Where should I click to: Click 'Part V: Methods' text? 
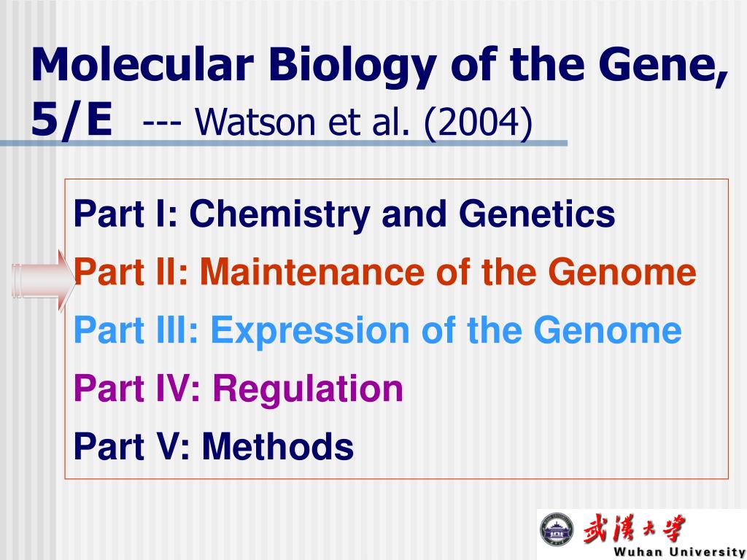(214, 447)
